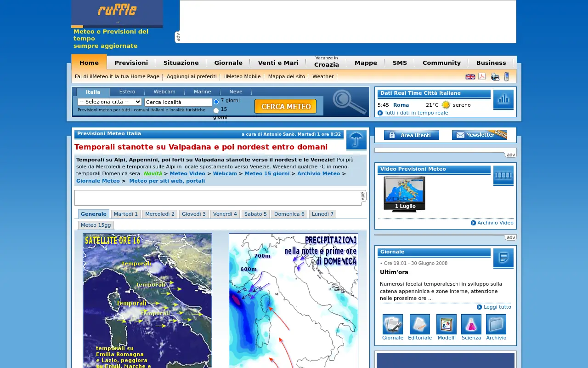The image size is (588, 368).
Task: Click the magnifying glass search icon
Action: (x=349, y=102)
